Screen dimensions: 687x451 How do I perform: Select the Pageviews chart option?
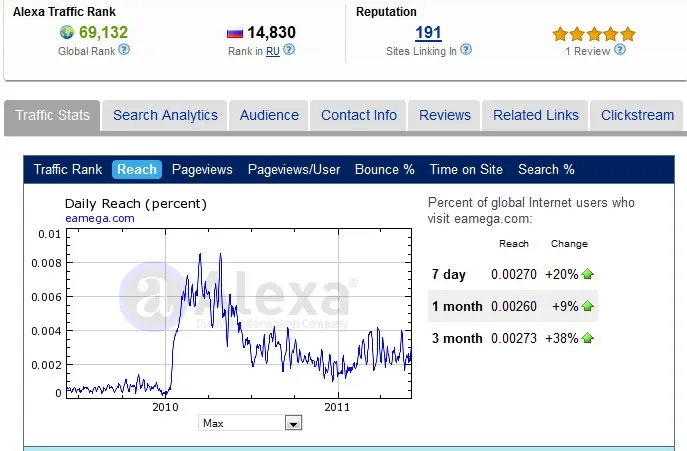[x=202, y=170]
